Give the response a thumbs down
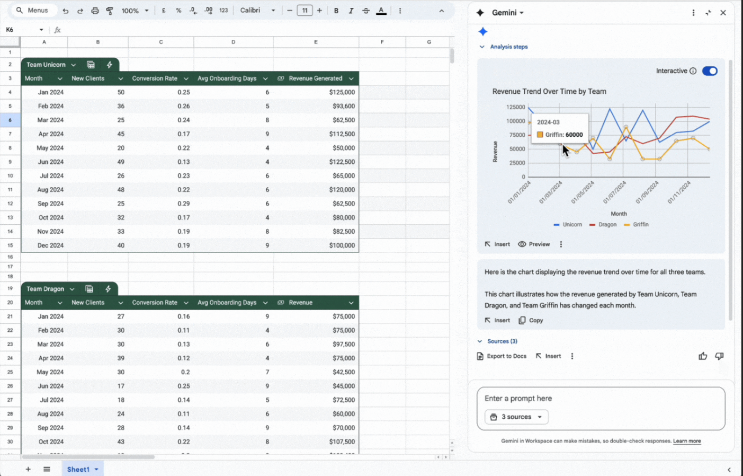The image size is (743, 476). pos(719,356)
